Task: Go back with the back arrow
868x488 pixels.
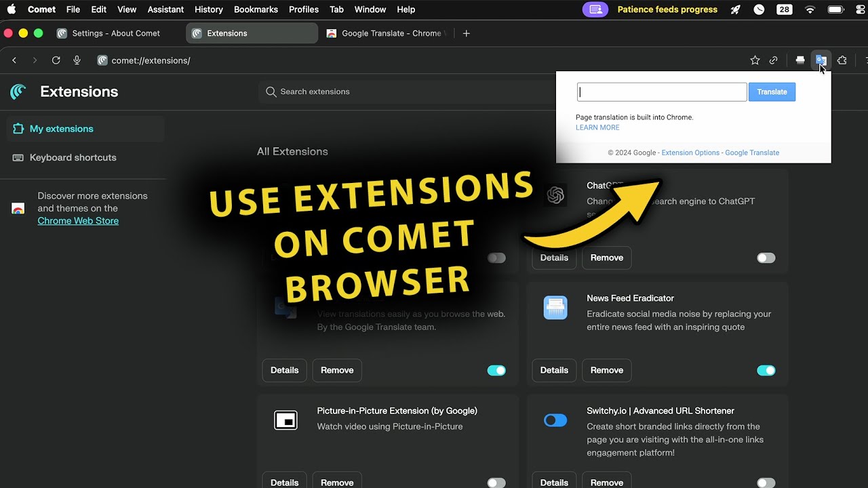Action: [x=14, y=60]
